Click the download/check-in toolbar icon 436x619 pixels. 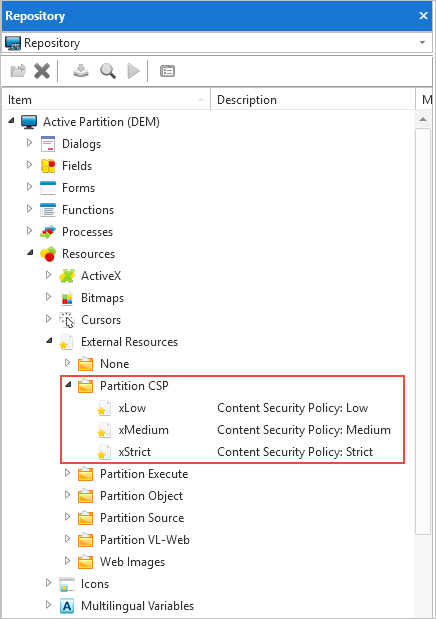click(x=81, y=71)
